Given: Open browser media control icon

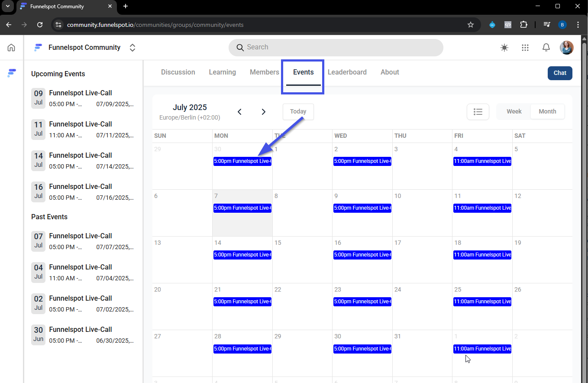Looking at the screenshot, I should coord(547,25).
